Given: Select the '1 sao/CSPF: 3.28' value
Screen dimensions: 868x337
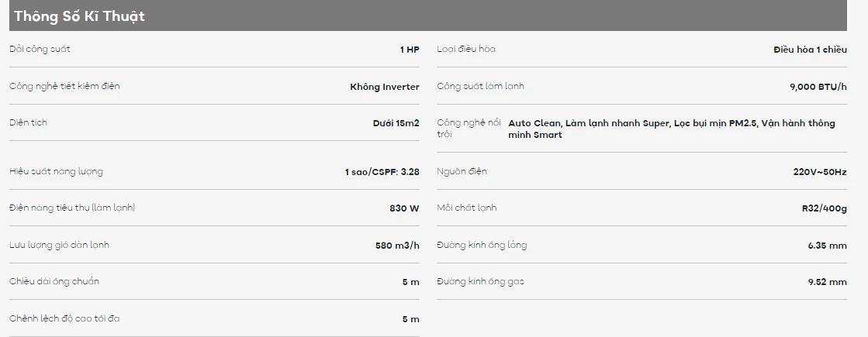Looking at the screenshot, I should pos(382,172).
